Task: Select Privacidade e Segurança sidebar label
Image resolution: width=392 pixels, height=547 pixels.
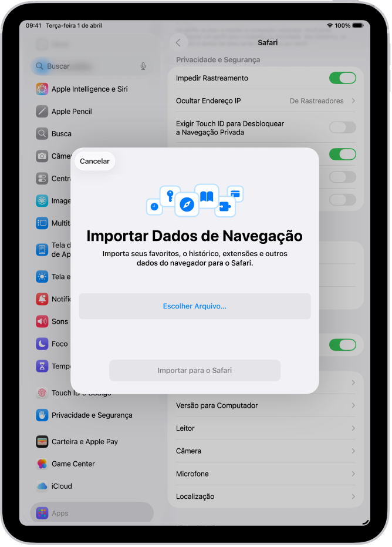Action: coord(92,415)
